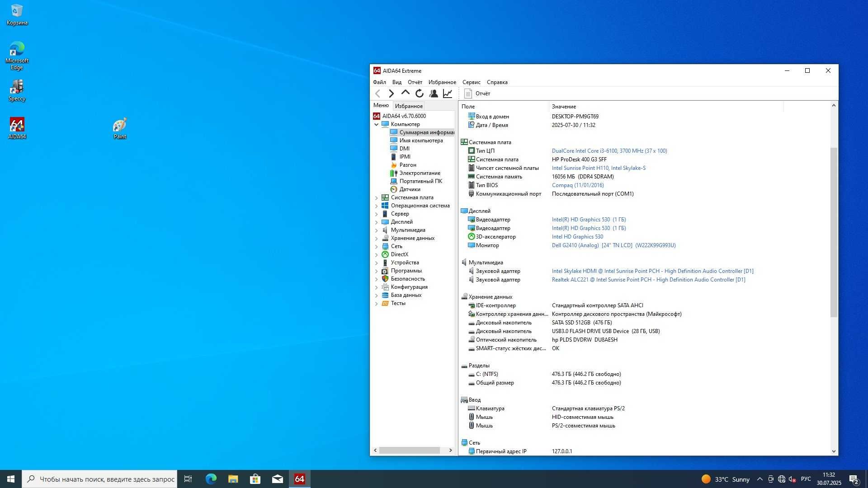Click the Speccy desktop shortcut icon
The height and width of the screenshot is (488, 868).
click(17, 90)
